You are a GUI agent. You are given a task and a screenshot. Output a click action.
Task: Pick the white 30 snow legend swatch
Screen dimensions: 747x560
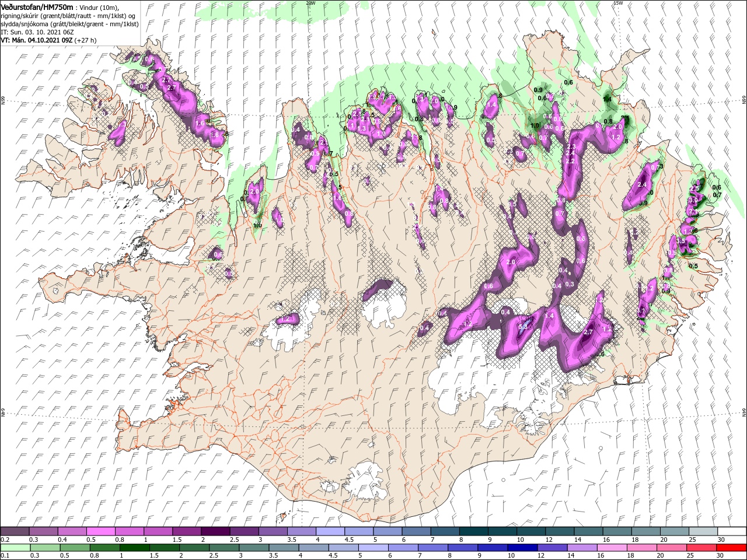[732, 531]
